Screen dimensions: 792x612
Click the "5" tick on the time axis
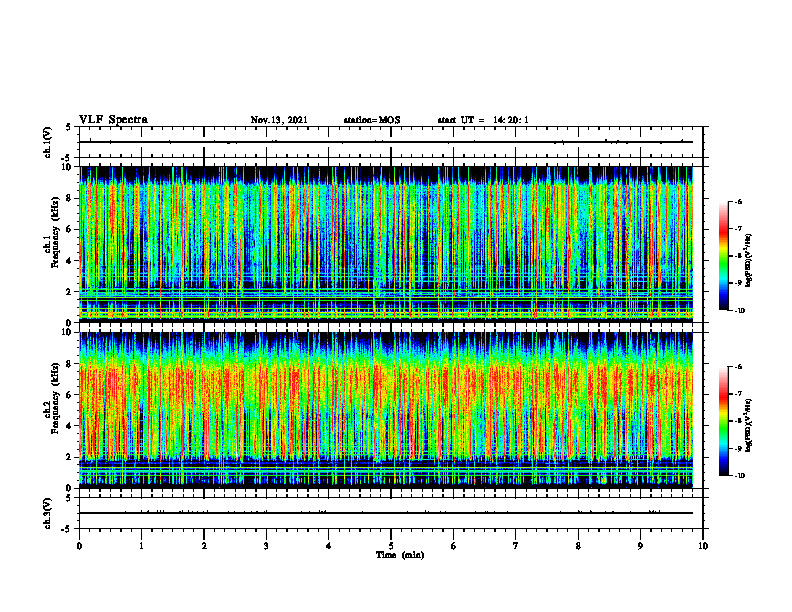(x=391, y=546)
